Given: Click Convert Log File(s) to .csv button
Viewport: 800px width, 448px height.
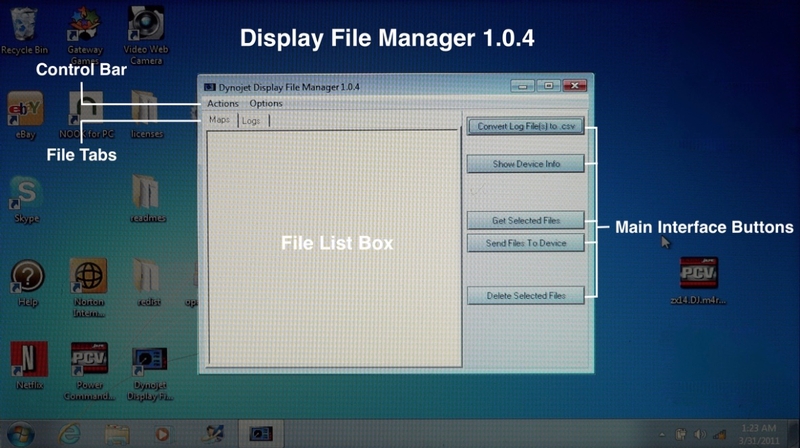Looking at the screenshot, I should click(x=525, y=127).
